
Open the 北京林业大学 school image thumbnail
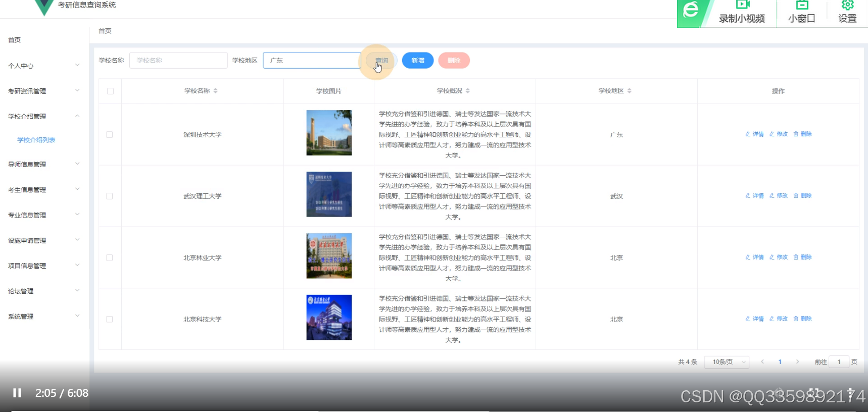click(x=329, y=256)
